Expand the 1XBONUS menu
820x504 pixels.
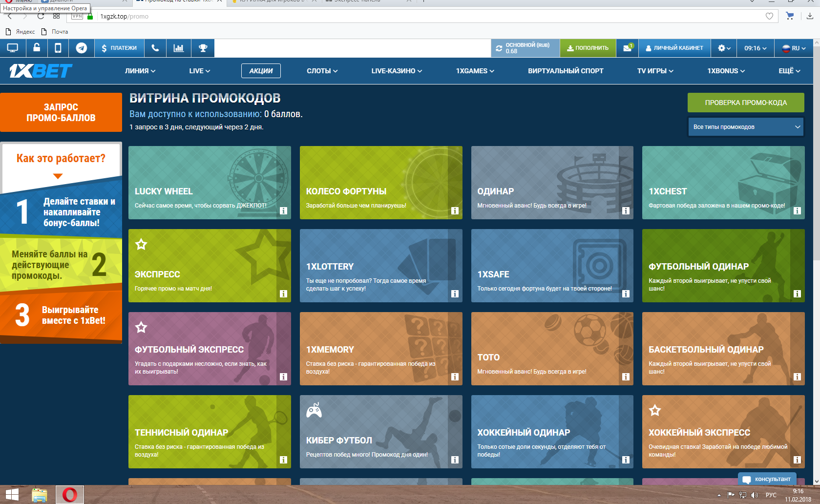point(726,71)
